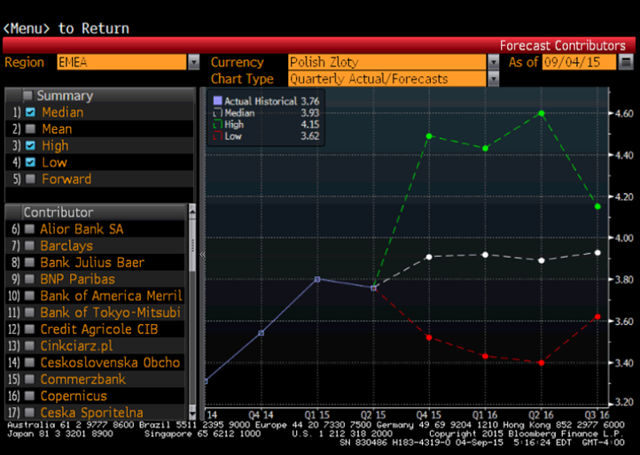640x455 pixels.
Task: Open the Chart Type dropdown arrow
Action: click(x=493, y=79)
